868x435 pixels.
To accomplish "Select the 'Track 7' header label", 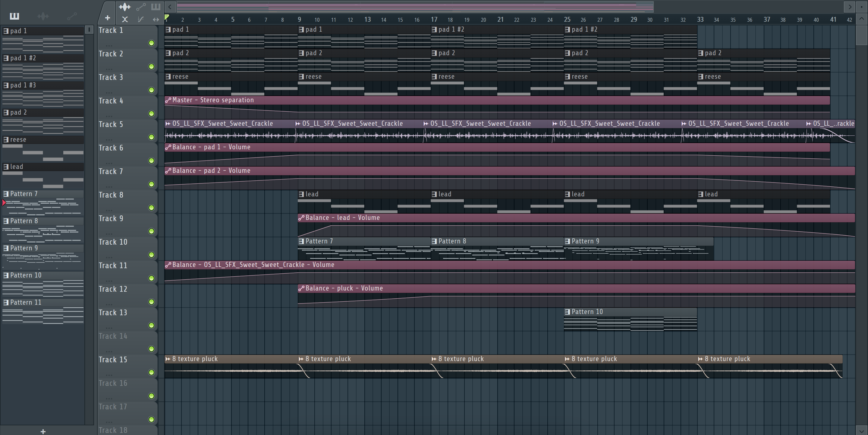I will point(111,171).
